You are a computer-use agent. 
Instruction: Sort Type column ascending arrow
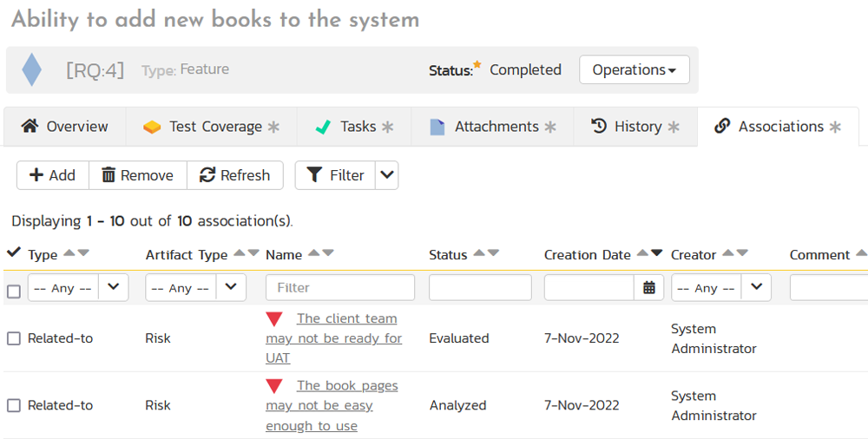click(69, 253)
